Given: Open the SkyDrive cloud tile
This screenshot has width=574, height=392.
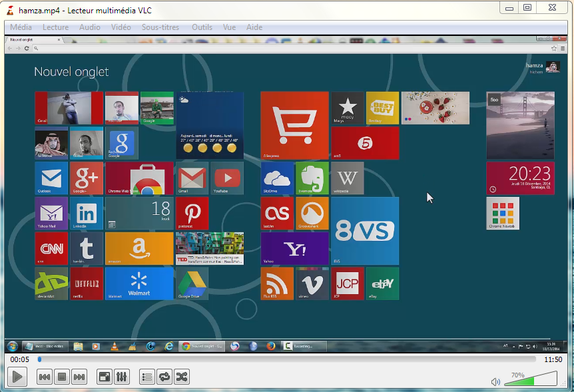Looking at the screenshot, I should click(277, 178).
